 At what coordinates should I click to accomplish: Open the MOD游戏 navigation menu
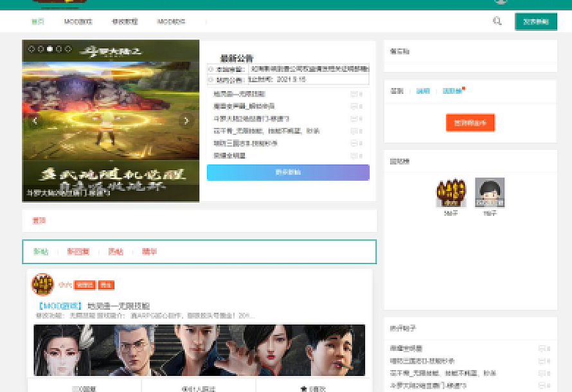pos(78,22)
